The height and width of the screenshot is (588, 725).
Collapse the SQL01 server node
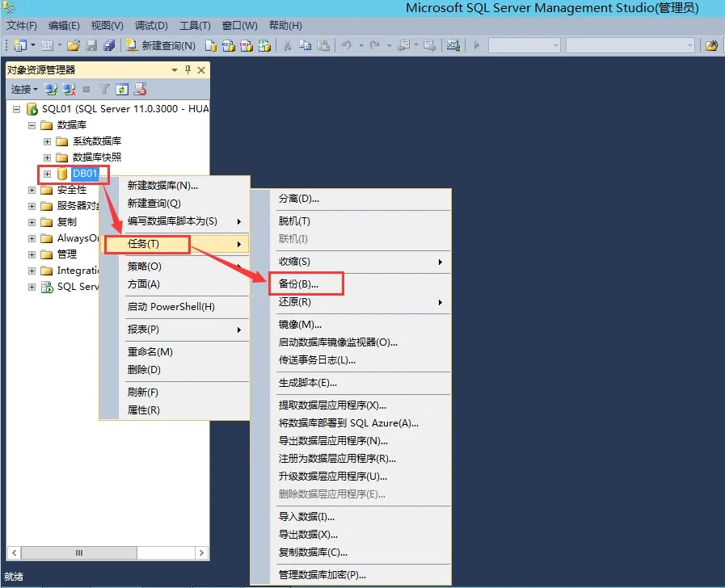(17, 110)
